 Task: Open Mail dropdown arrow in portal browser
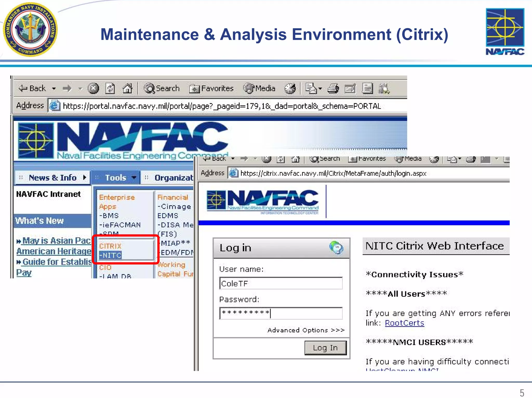click(320, 89)
